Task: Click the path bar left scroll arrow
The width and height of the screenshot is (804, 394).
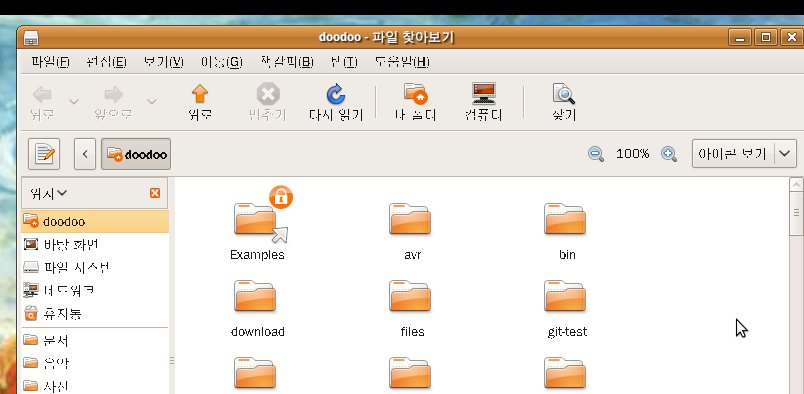Action: (85, 154)
